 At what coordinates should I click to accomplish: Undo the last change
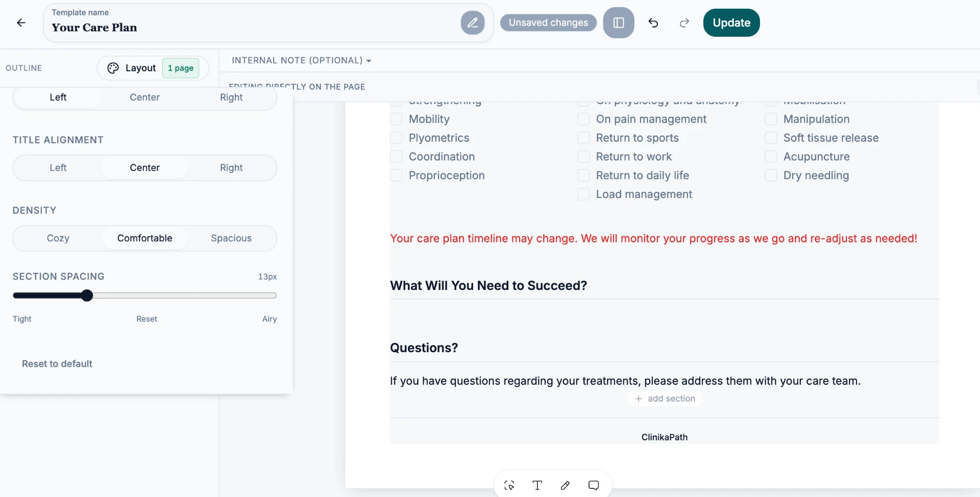pos(653,22)
